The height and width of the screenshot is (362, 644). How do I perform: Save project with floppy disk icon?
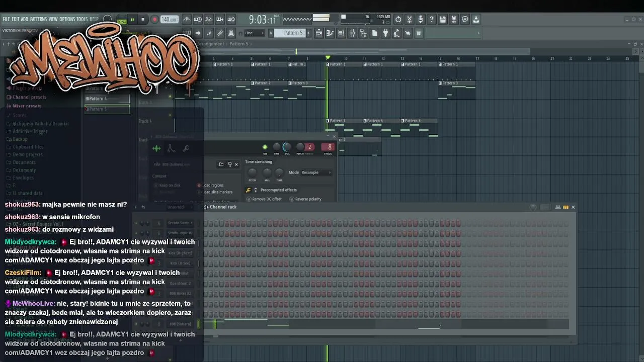443,20
